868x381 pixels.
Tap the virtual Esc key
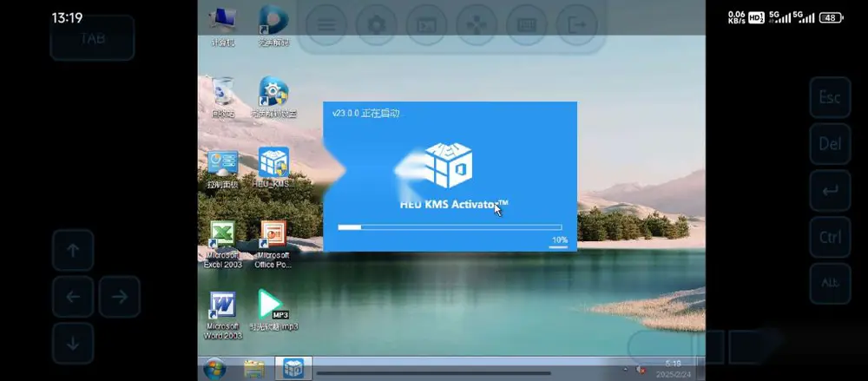click(x=830, y=97)
